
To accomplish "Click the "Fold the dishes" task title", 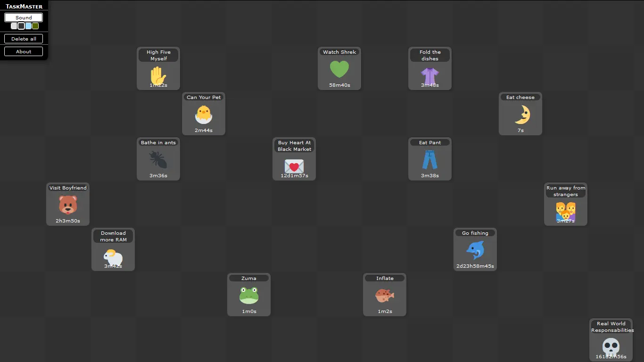I will tap(430, 55).
